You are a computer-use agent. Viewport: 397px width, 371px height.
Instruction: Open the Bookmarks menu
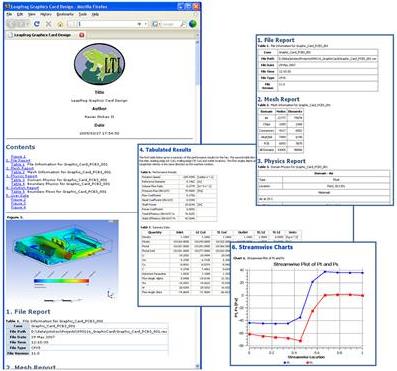click(x=65, y=14)
